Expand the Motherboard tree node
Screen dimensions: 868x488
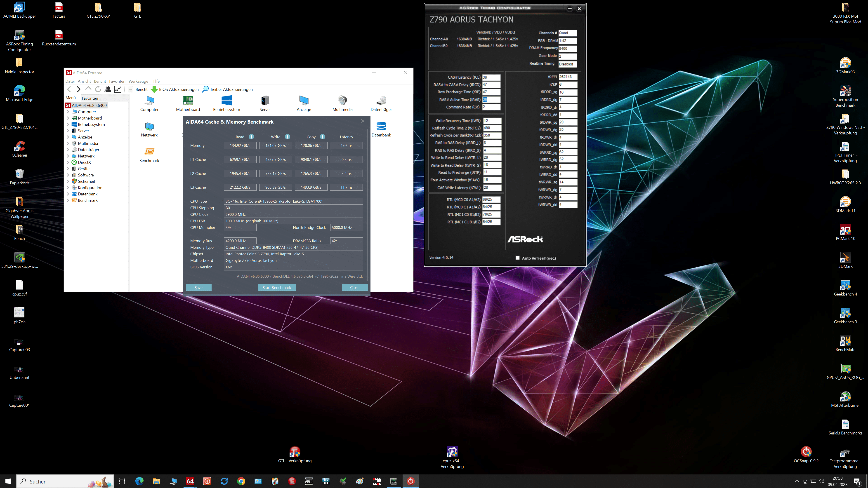[x=68, y=118]
